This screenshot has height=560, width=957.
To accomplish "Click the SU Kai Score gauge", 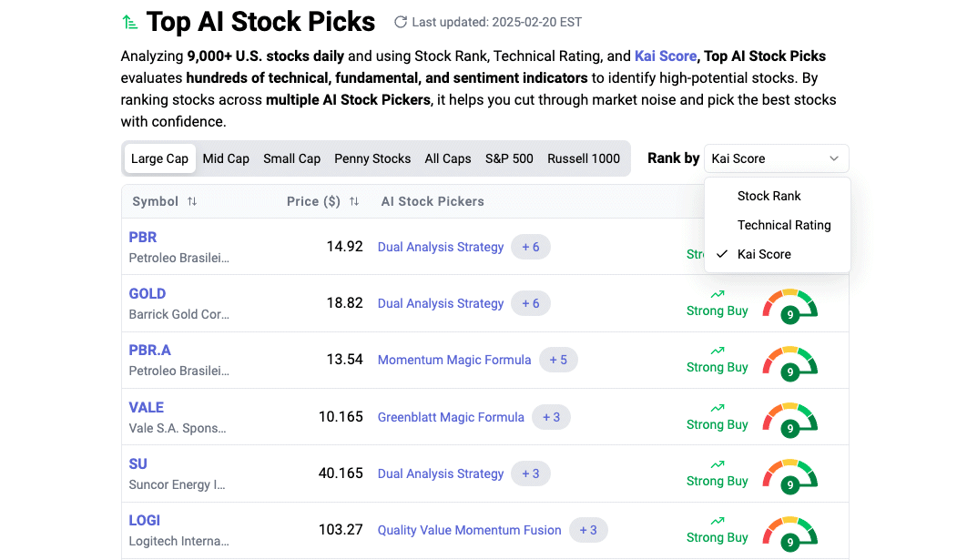I will point(789,473).
